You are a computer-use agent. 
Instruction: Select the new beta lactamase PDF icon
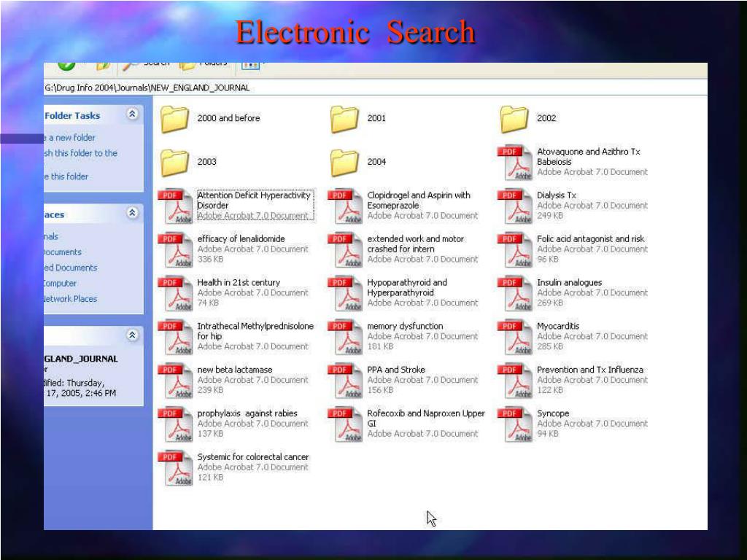click(175, 381)
